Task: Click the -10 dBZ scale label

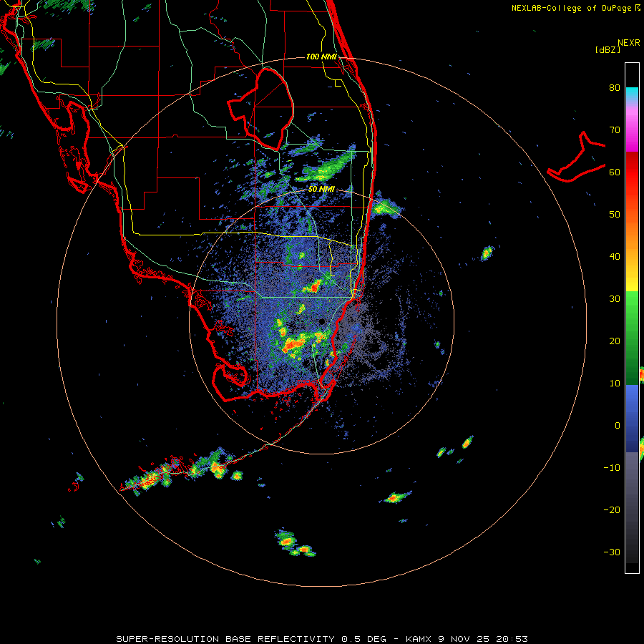Action: pos(612,468)
